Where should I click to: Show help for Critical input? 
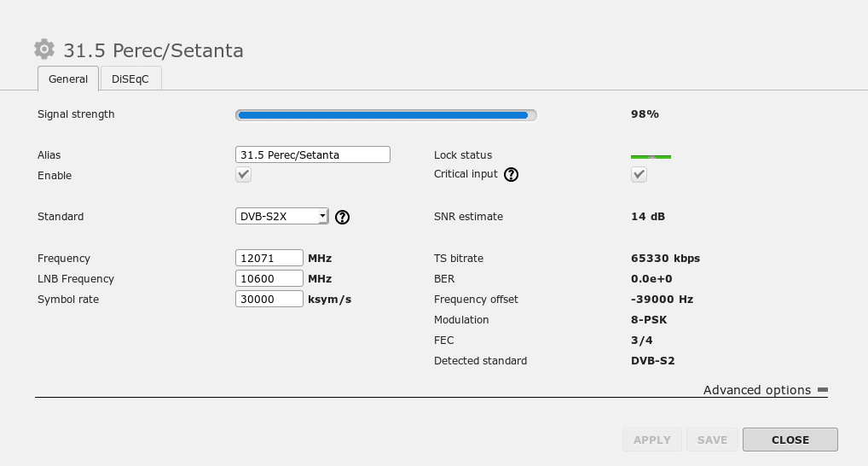511,175
